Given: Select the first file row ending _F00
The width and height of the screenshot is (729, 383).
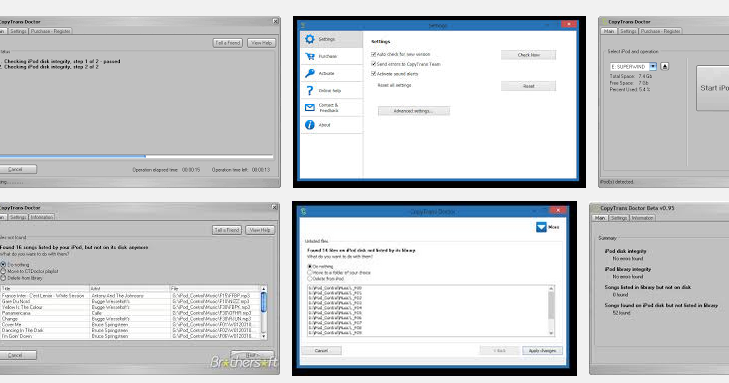Looking at the screenshot, I should (x=335, y=288).
